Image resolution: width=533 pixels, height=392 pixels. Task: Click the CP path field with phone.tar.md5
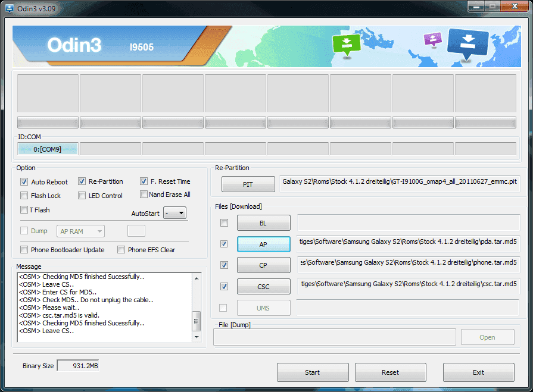point(409,265)
